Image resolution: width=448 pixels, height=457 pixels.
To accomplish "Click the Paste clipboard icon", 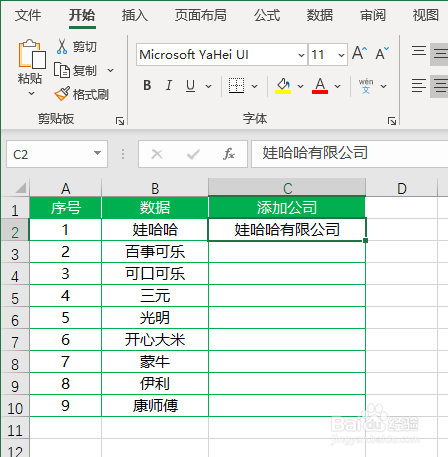I will click(32, 55).
